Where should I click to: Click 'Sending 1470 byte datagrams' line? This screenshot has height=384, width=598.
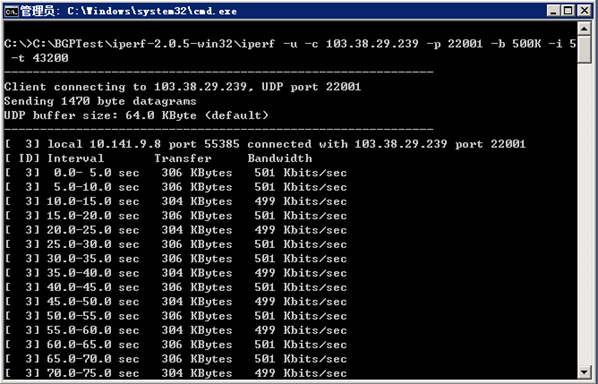coord(100,101)
